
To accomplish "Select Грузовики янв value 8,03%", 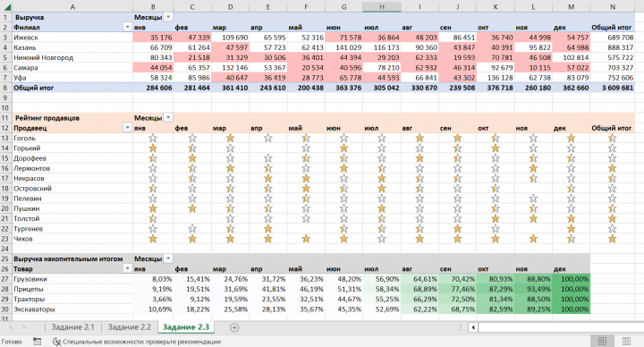I will click(153, 279).
